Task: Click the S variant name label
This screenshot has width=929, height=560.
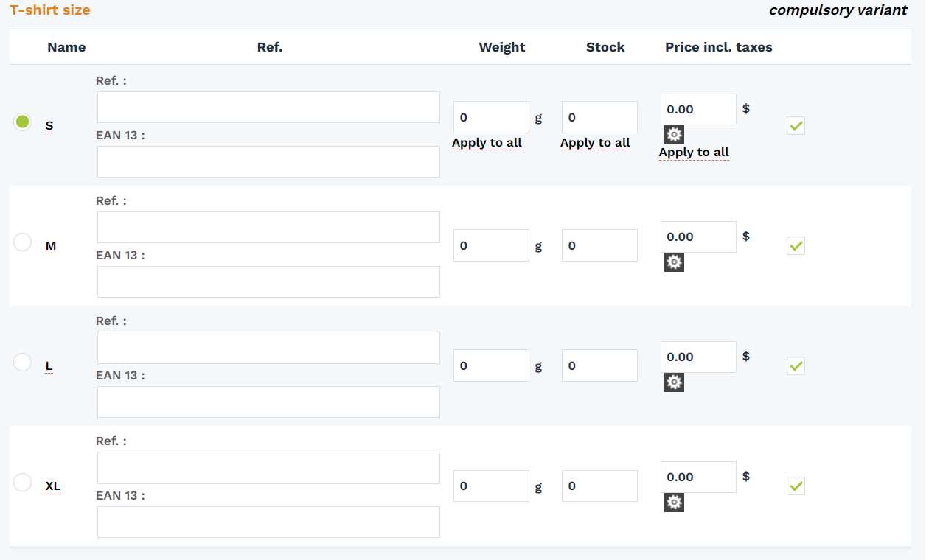Action: pos(49,126)
